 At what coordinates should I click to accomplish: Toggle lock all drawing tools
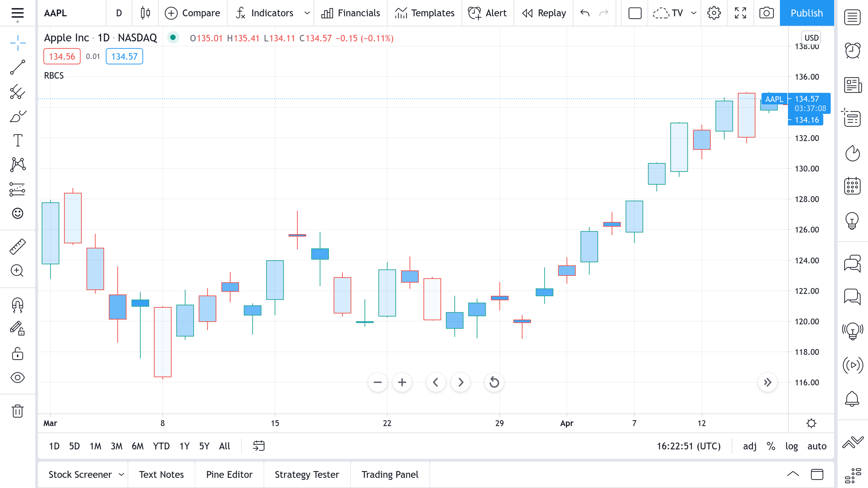point(18,353)
